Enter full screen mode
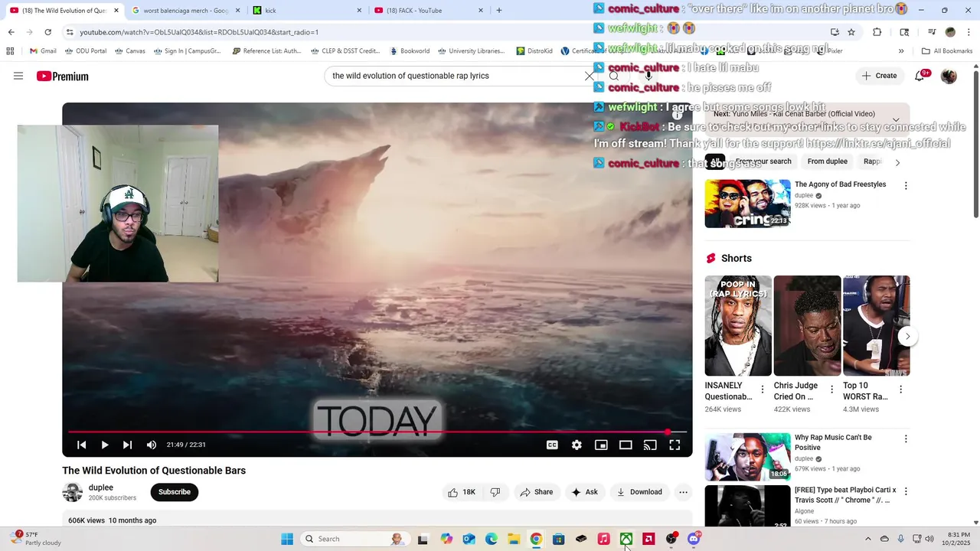 tap(675, 445)
